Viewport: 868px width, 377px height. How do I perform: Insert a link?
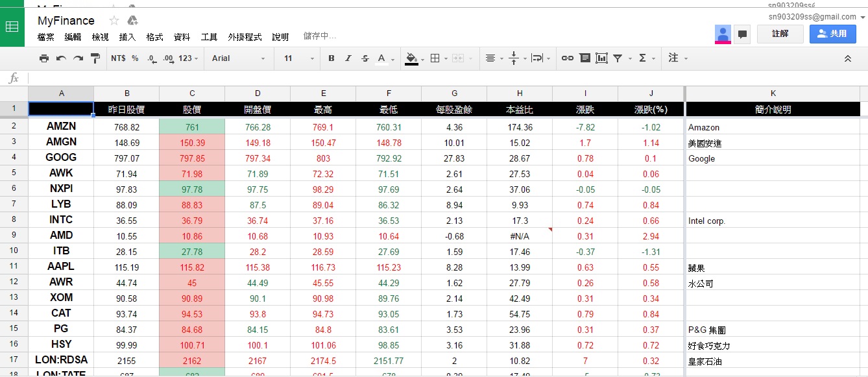tap(568, 58)
